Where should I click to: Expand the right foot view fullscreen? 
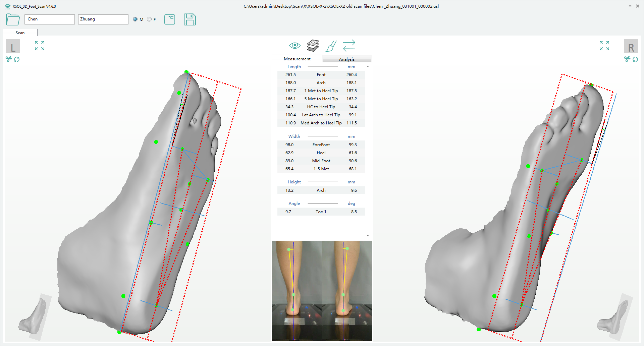[604, 46]
